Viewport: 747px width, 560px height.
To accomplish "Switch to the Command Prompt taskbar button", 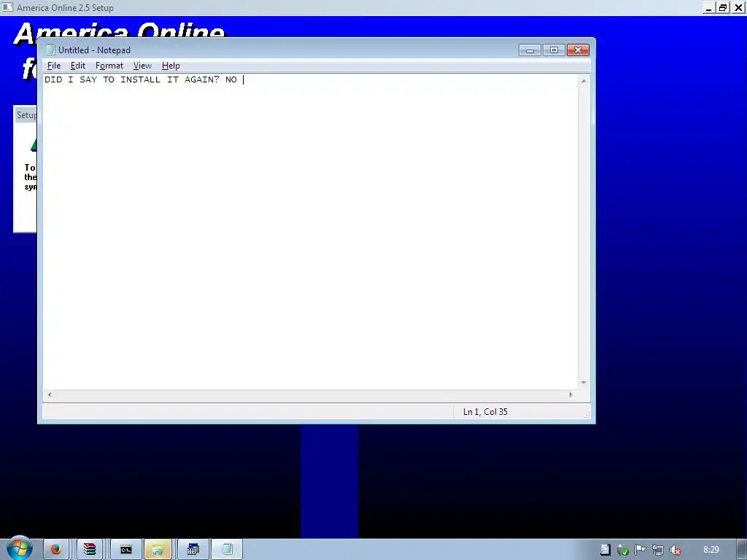I will (x=125, y=550).
